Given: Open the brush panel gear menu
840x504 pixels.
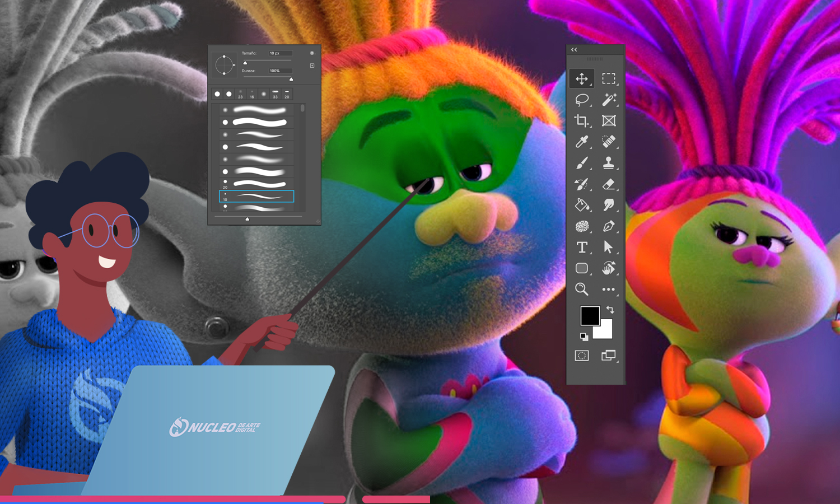Looking at the screenshot, I should tap(312, 53).
